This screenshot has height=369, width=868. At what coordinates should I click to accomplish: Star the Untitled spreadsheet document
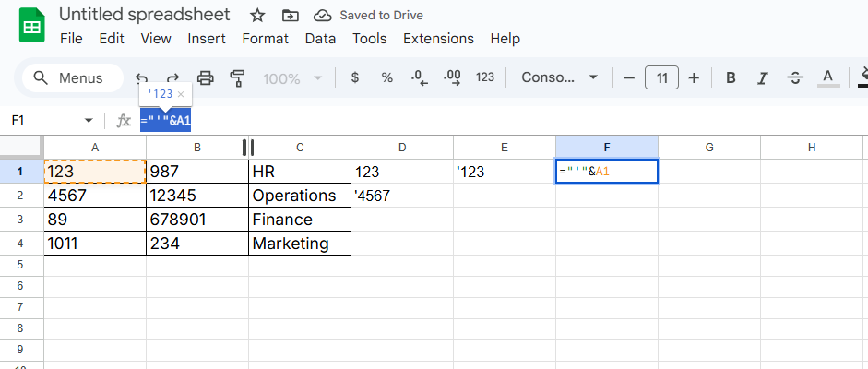click(257, 16)
